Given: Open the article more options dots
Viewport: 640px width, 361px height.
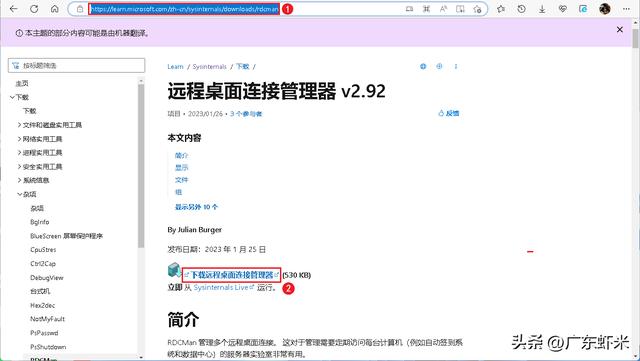Looking at the screenshot, I should 456,66.
